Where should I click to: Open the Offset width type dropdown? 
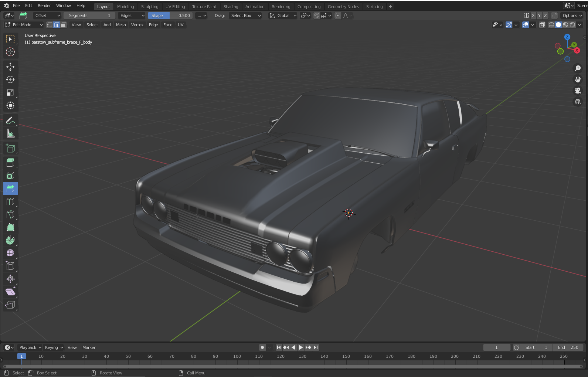pyautogui.click(x=47, y=16)
